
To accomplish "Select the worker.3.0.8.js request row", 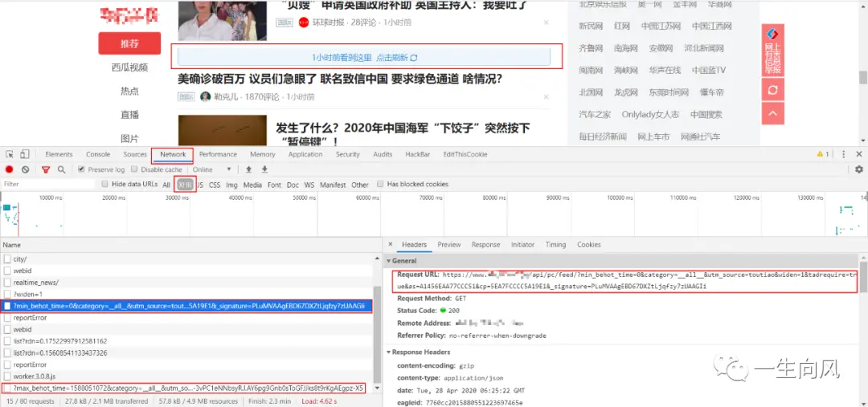I will [187, 376].
